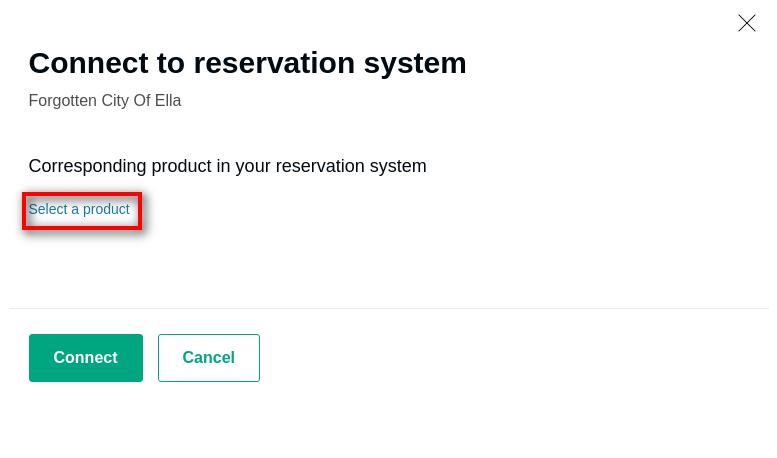
Task: Click the dialog title text
Action: pos(247,63)
